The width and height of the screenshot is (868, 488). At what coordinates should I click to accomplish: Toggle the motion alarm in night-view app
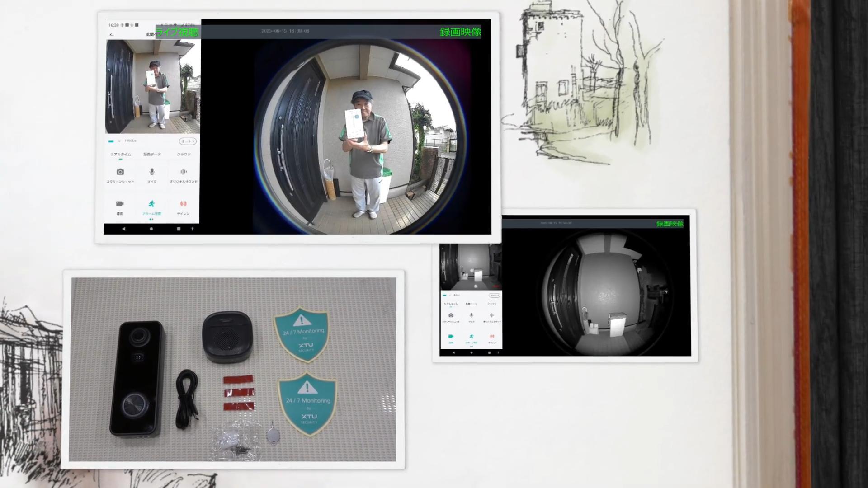[x=471, y=338]
